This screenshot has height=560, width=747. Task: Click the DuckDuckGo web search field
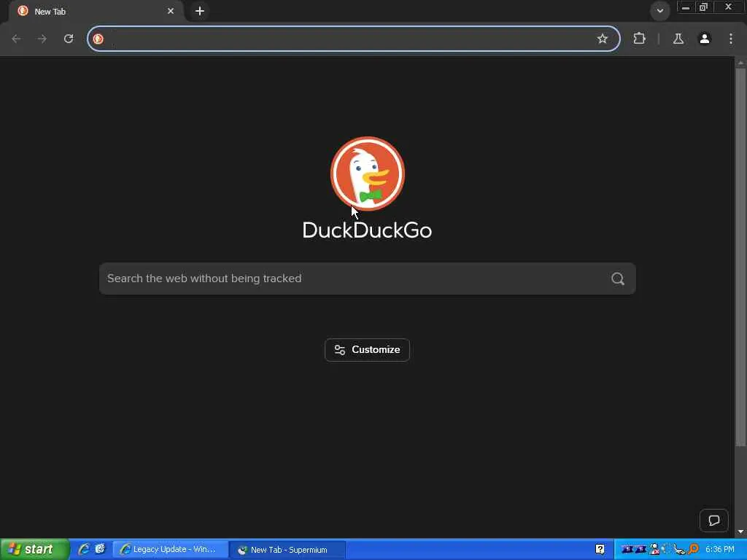[x=368, y=279]
